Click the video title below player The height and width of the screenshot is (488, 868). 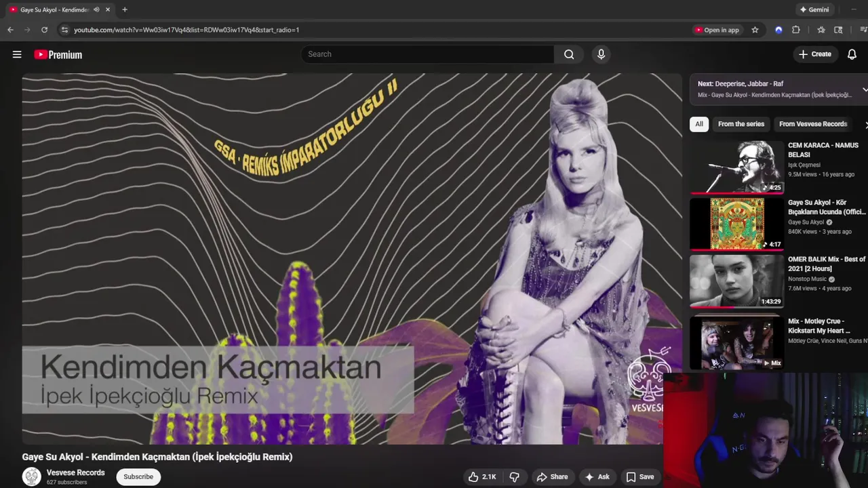pos(157,457)
